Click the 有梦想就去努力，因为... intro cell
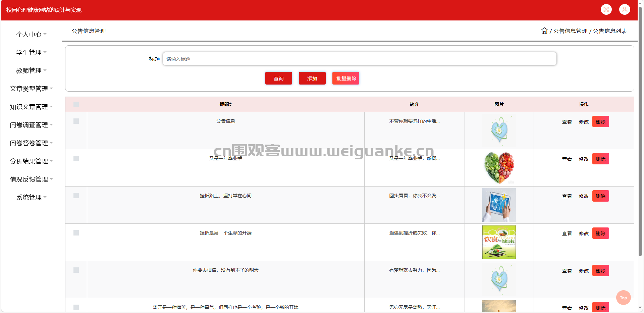The height and width of the screenshot is (313, 644). point(414,270)
